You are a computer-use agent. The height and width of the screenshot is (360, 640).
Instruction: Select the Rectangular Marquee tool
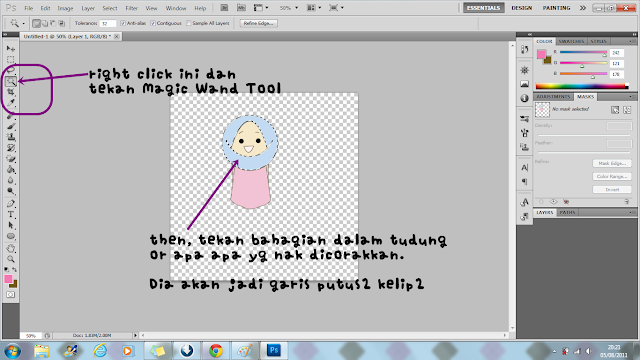click(x=11, y=60)
